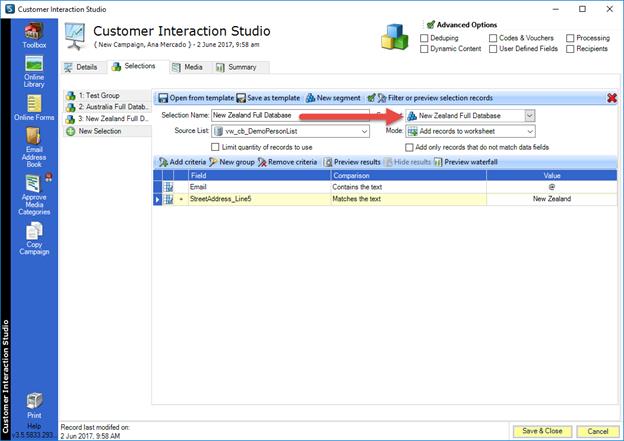Open the Email Address Book icon
Viewport: 624px width, 441px height.
click(x=34, y=147)
